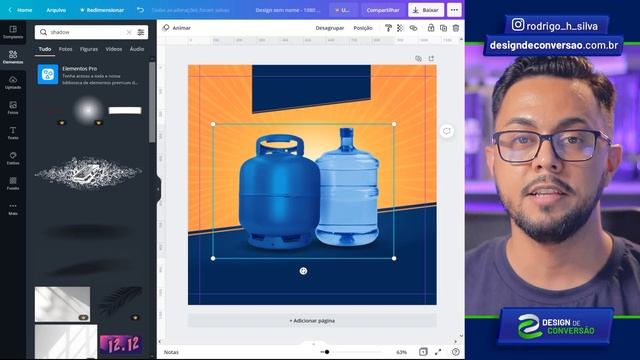Select the sparkle particles element

(x=88, y=173)
